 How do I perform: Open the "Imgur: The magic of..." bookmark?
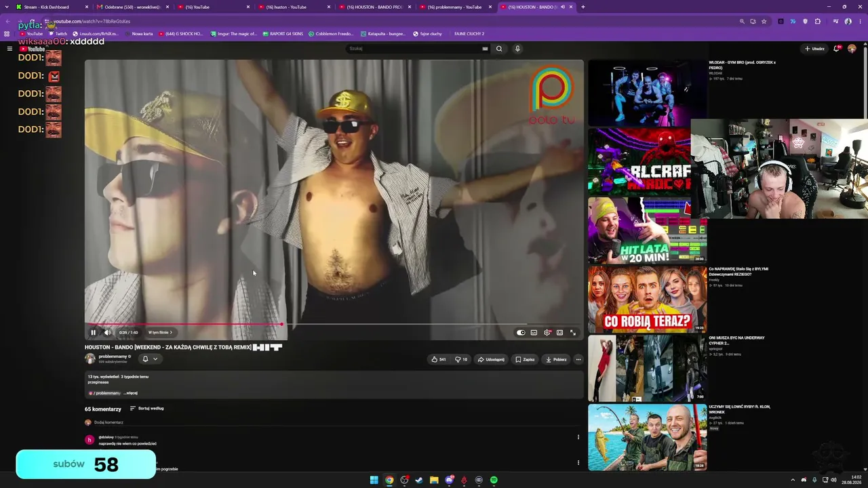click(235, 34)
